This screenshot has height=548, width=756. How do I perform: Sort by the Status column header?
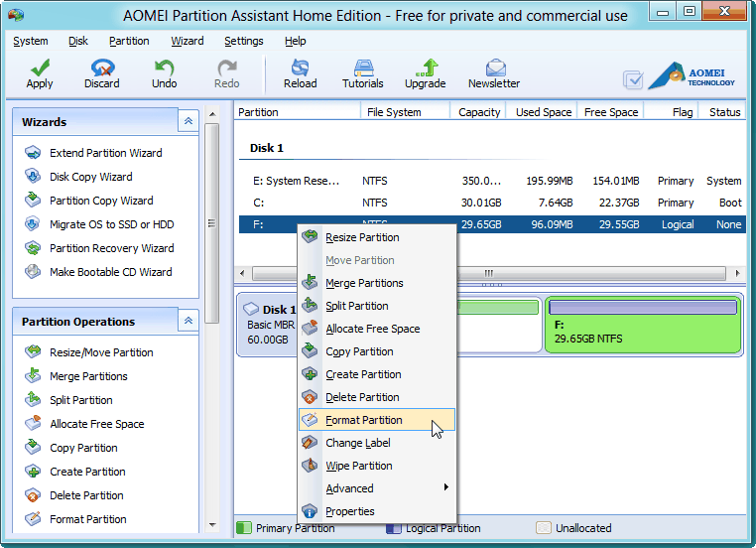[x=722, y=112]
